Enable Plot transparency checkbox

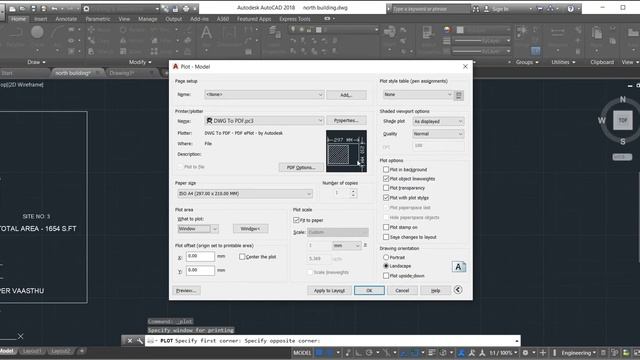(386, 188)
